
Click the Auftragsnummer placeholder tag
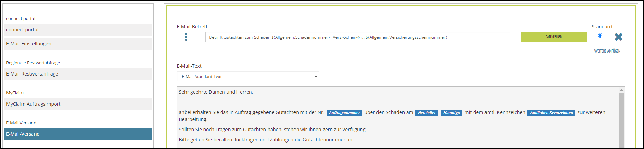pos(344,113)
